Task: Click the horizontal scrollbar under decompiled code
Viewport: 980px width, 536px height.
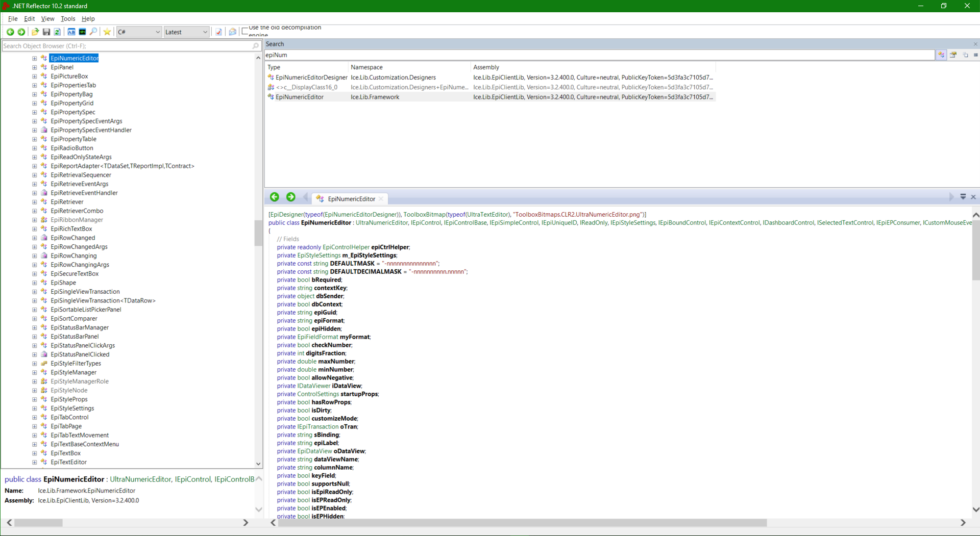Action: 521,523
